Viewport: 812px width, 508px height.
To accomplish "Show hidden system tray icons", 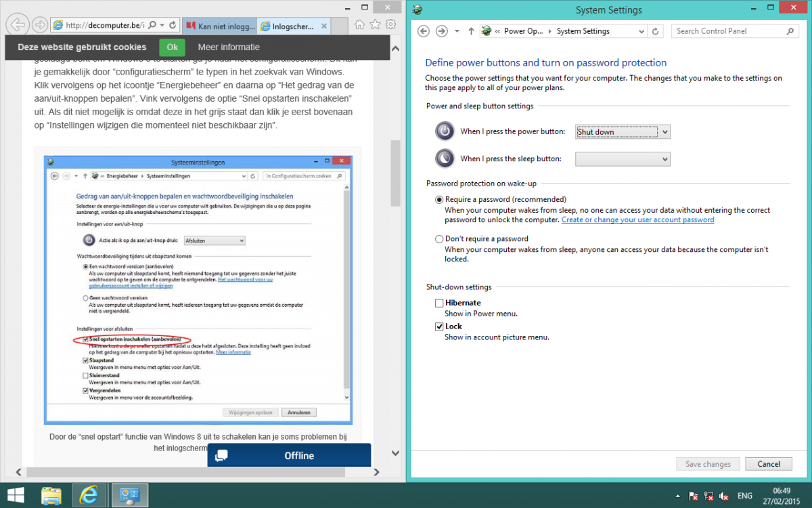I will [x=677, y=496].
